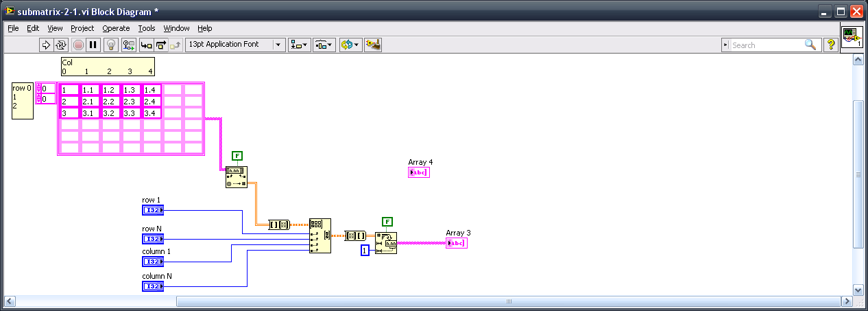Toggle Retain Wire Values button
Image resolution: width=868 pixels, height=311 pixels.
tap(129, 45)
